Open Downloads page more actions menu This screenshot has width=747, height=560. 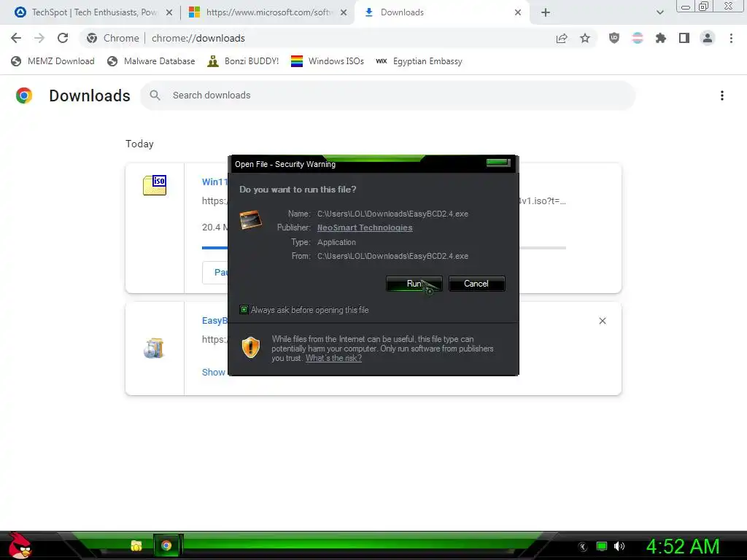(x=722, y=96)
